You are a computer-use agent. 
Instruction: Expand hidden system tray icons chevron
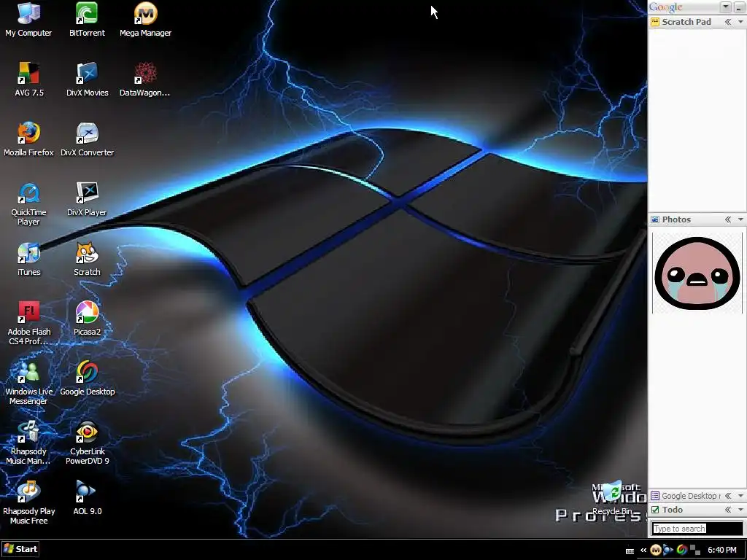pos(643,550)
